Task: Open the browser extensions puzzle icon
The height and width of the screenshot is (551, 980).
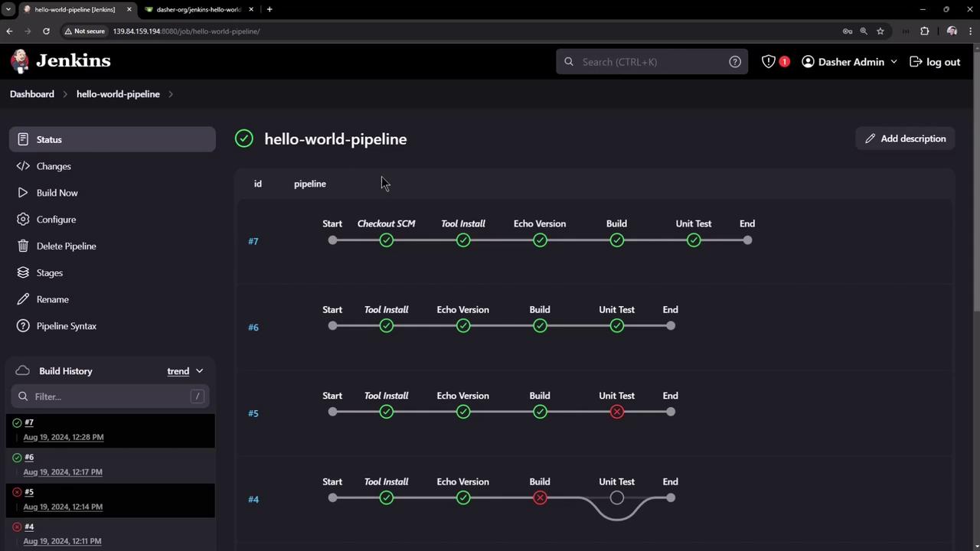Action: 925,31
